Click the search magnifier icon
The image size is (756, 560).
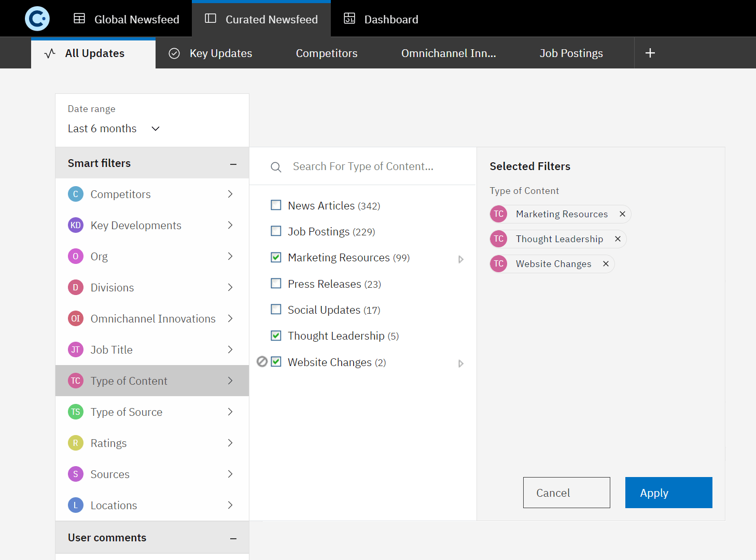pyautogui.click(x=276, y=167)
